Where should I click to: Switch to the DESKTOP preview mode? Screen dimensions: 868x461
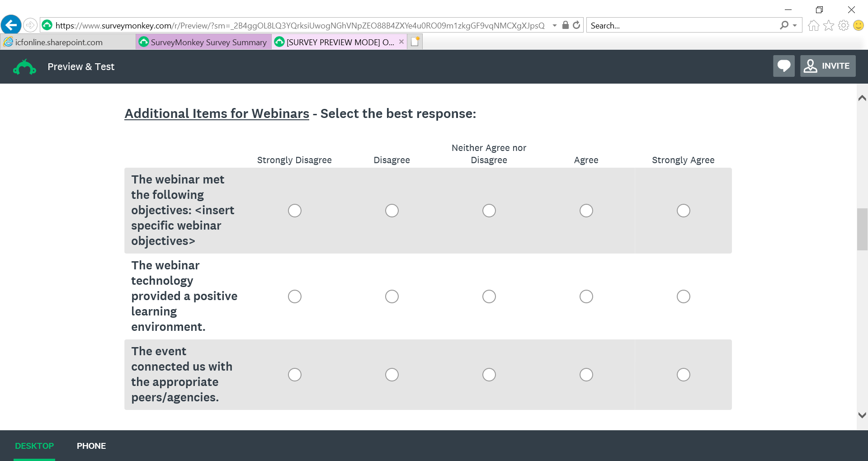(x=34, y=446)
